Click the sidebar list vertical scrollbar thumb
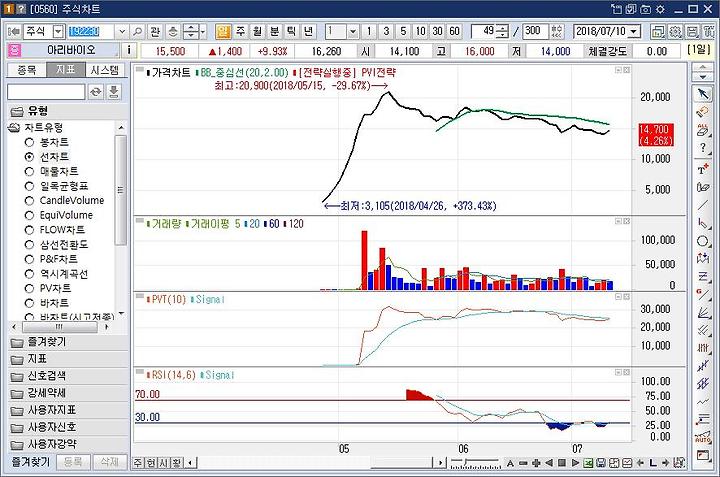The image size is (720, 477). (x=120, y=190)
